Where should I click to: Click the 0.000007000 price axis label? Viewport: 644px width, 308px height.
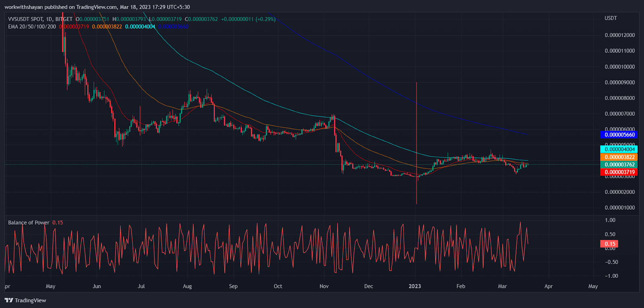tap(620, 114)
